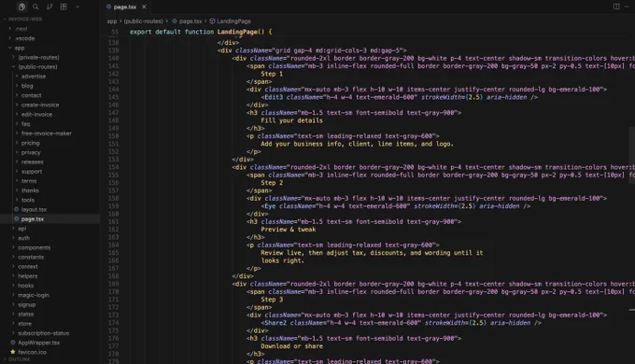Click 'Fill your details' text in code
This screenshot has width=635, height=364.
291,120
